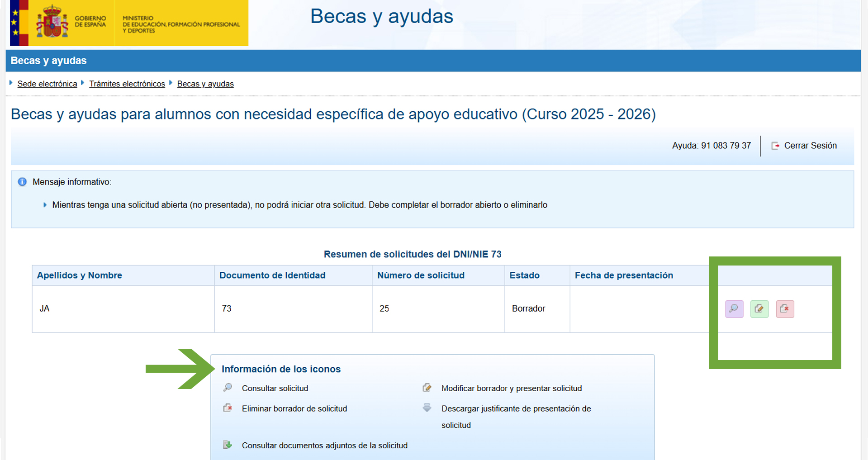This screenshot has width=868, height=460.
Task: Click the Eliminar borrador de solicitud legend text
Action: point(294,408)
